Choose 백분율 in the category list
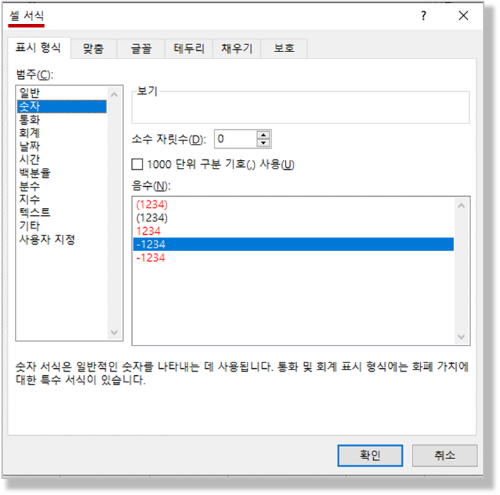This screenshot has width=500, height=495. point(62,173)
